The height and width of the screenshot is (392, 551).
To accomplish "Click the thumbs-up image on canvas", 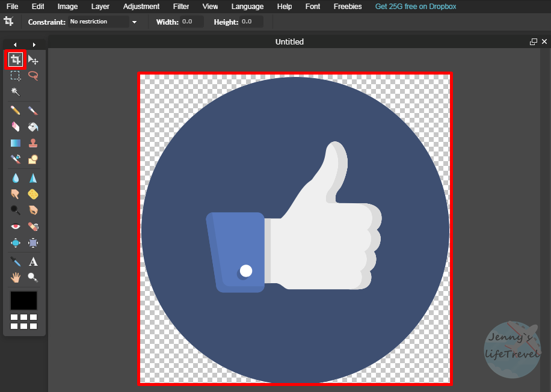I will [x=295, y=230].
